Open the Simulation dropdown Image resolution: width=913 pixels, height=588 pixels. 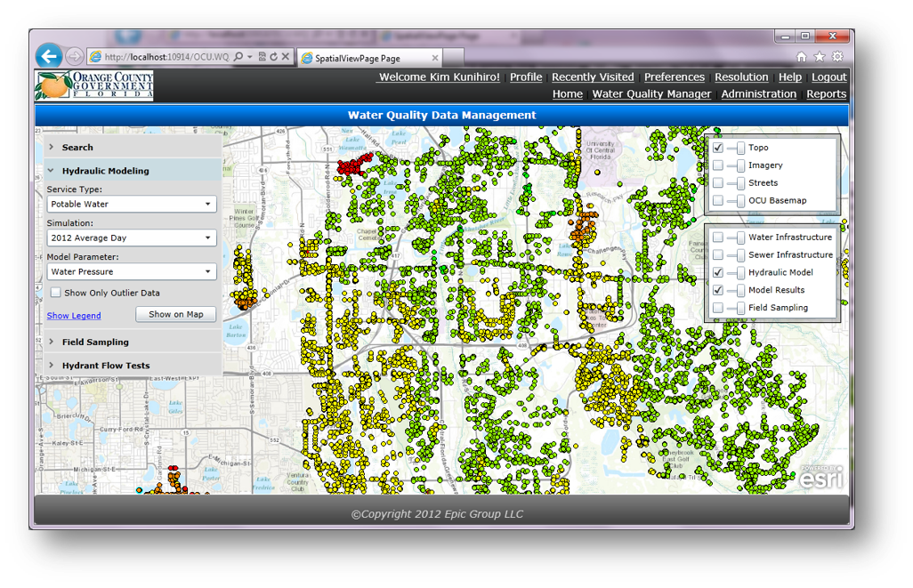click(x=132, y=238)
